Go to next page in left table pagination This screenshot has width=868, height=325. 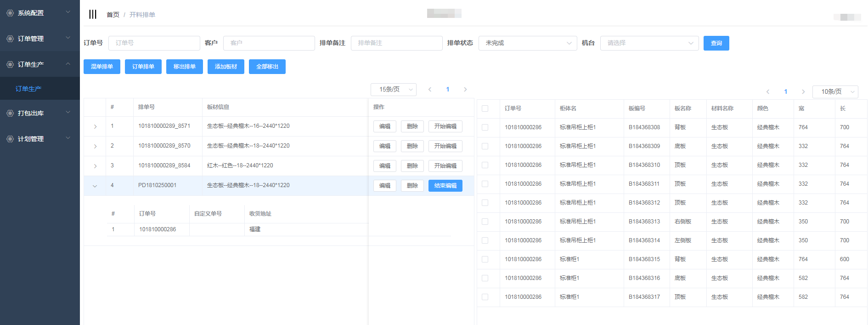[x=465, y=90]
